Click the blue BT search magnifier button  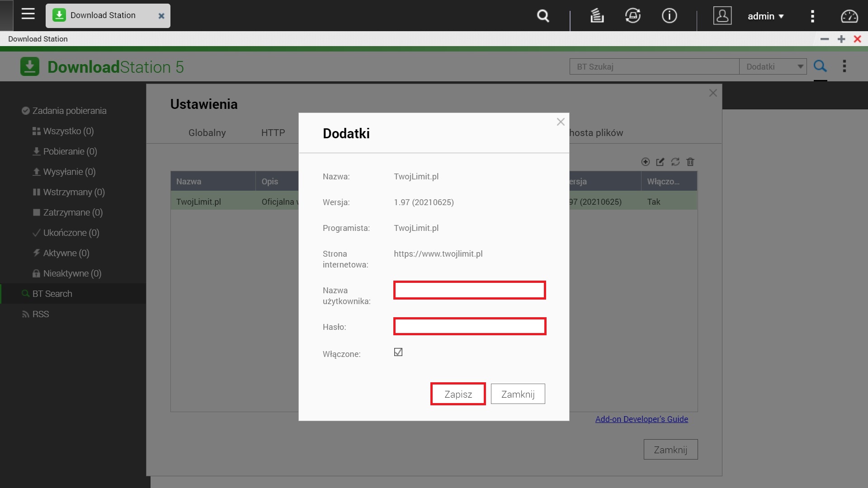pyautogui.click(x=820, y=66)
